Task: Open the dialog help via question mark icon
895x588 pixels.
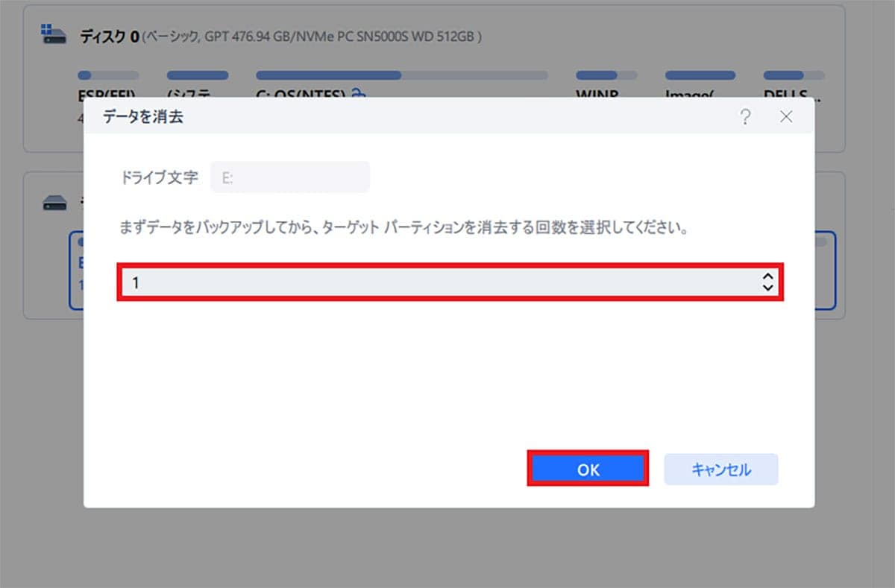Action: tap(745, 116)
